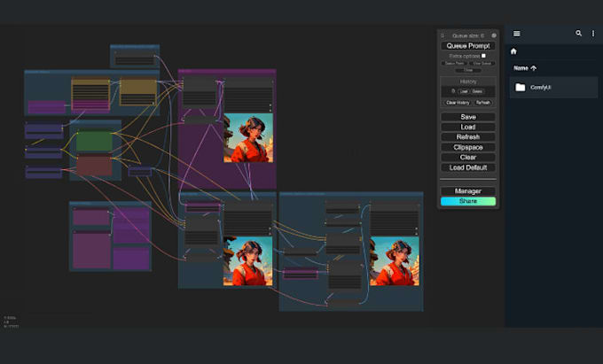Select the output image in the purple group
This screenshot has width=603, height=364.
coord(248,138)
